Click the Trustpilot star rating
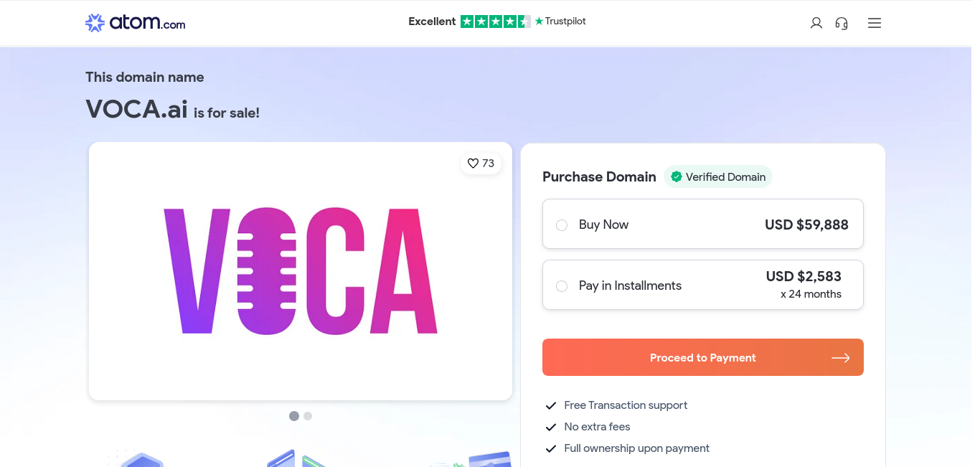This screenshot has height=467, width=980. (495, 22)
